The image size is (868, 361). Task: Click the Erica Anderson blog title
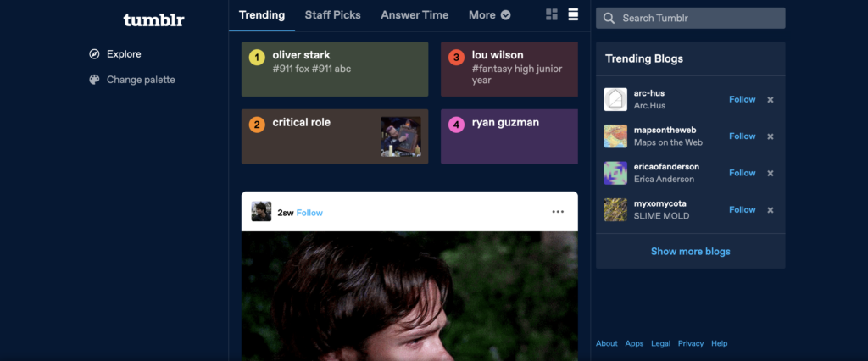pos(664,179)
